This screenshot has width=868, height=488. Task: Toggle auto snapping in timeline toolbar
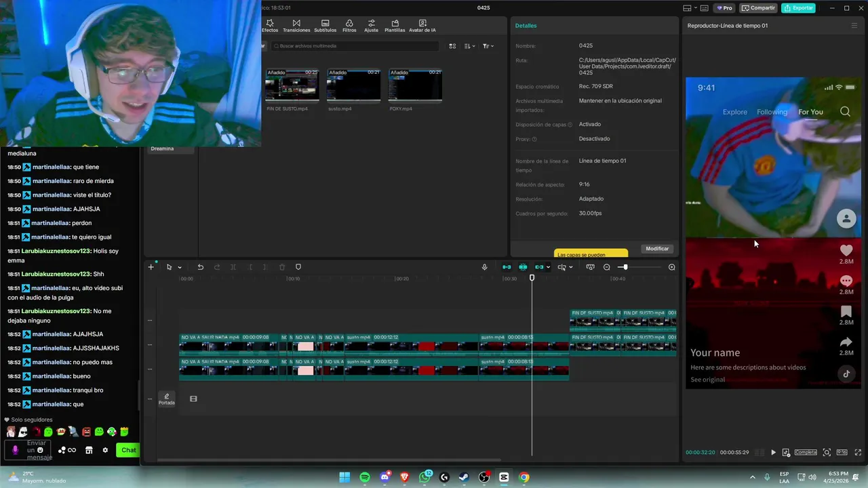pyautogui.click(x=523, y=267)
